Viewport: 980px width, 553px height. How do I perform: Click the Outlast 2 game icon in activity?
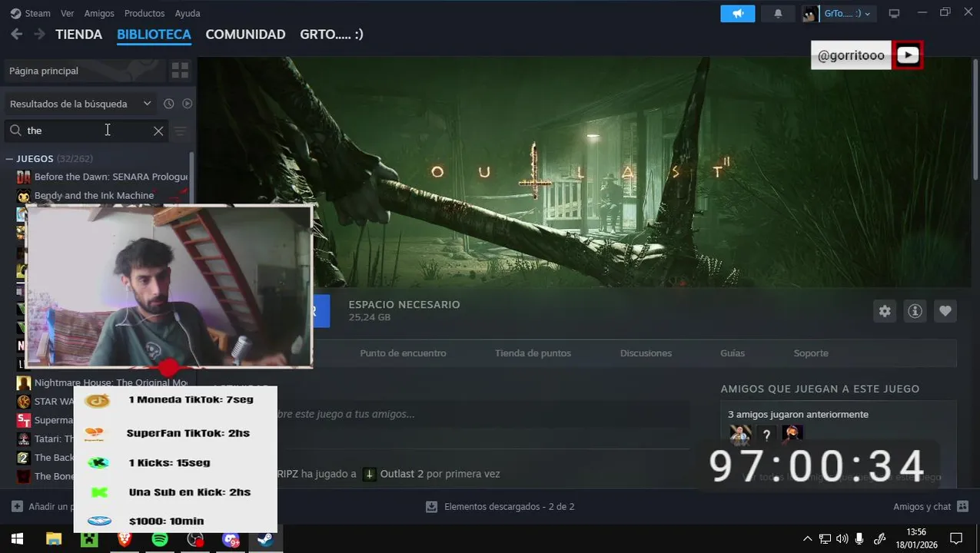point(370,474)
